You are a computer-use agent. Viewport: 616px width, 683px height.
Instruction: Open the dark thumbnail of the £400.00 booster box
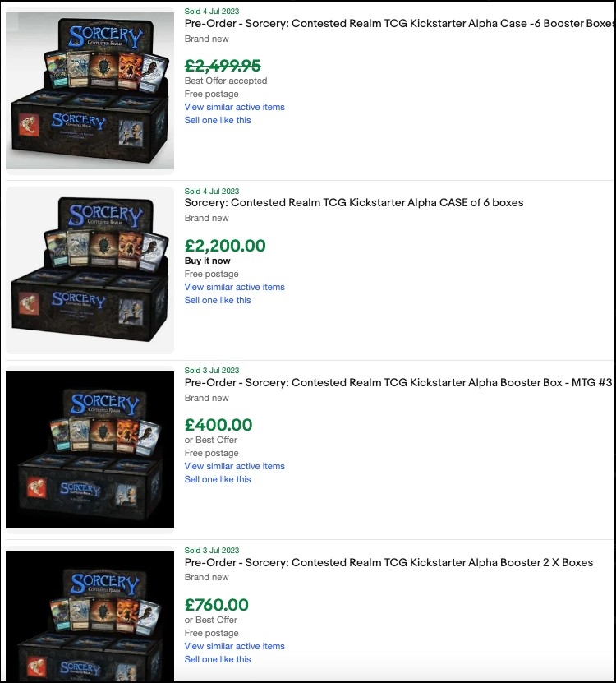tap(90, 449)
